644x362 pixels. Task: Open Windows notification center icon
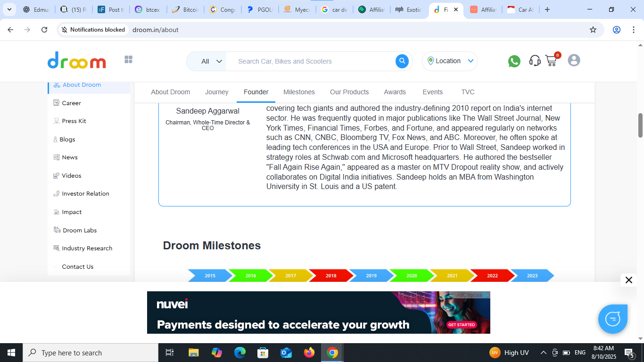point(629,353)
